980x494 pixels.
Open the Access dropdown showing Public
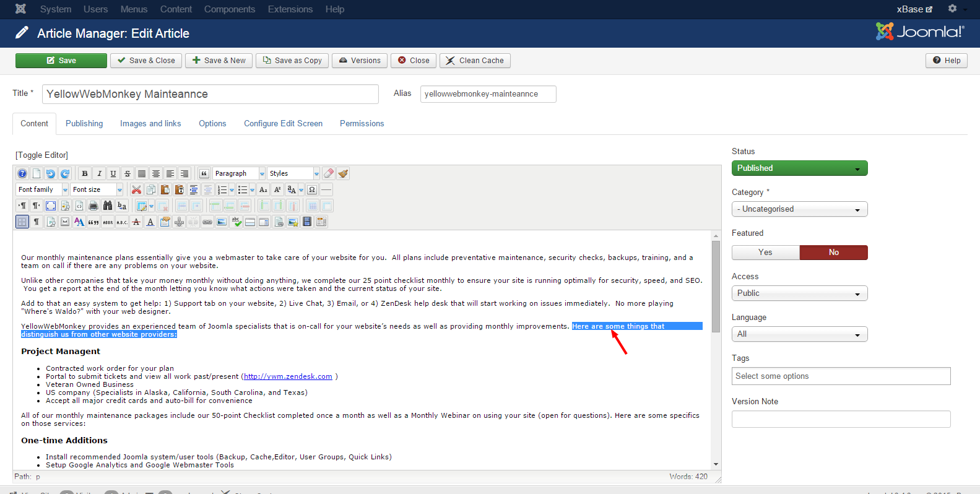coord(800,293)
